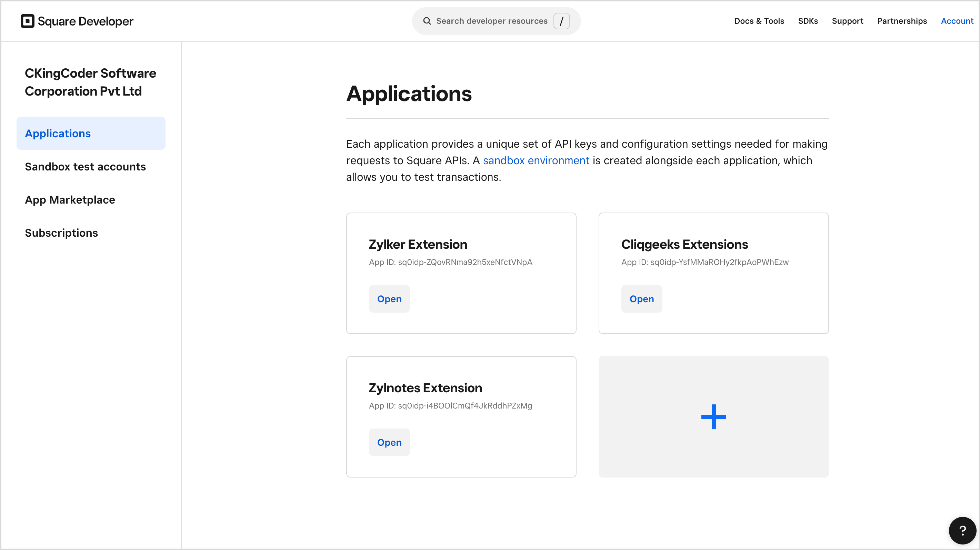Open the Zylker Extension application
Image resolution: width=980 pixels, height=550 pixels.
click(x=389, y=299)
